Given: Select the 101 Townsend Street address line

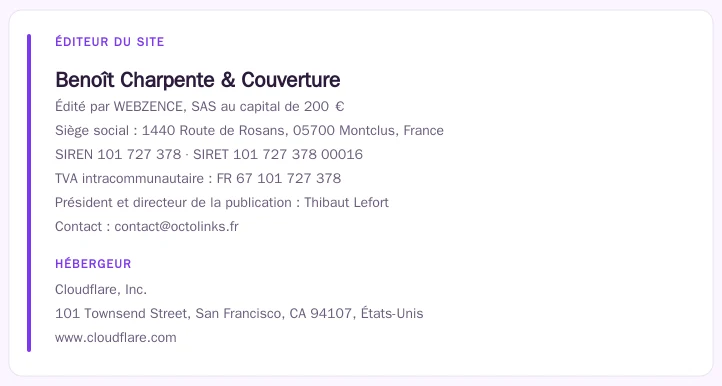Looking at the screenshot, I should coord(239,314).
